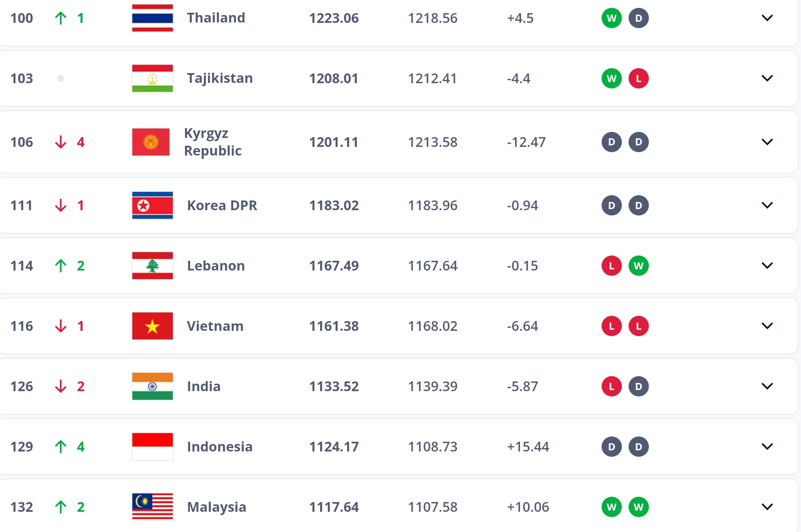Click the Thailand flag icon

coord(153,18)
